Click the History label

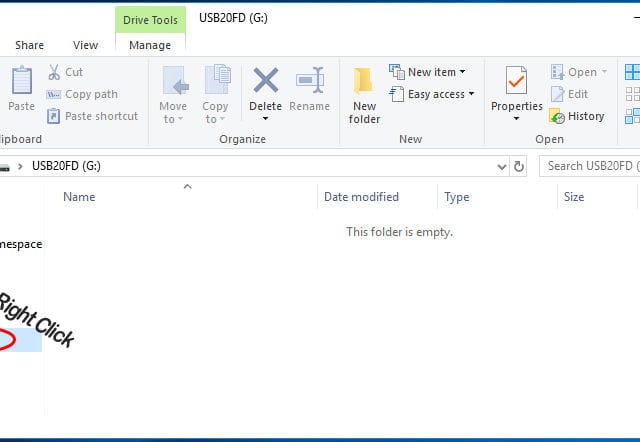coord(586,116)
